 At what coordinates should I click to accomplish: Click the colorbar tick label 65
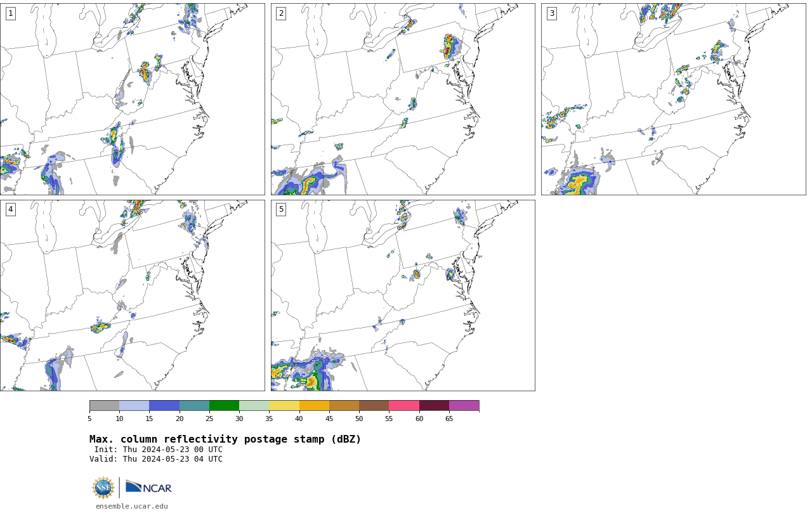[x=449, y=419]
